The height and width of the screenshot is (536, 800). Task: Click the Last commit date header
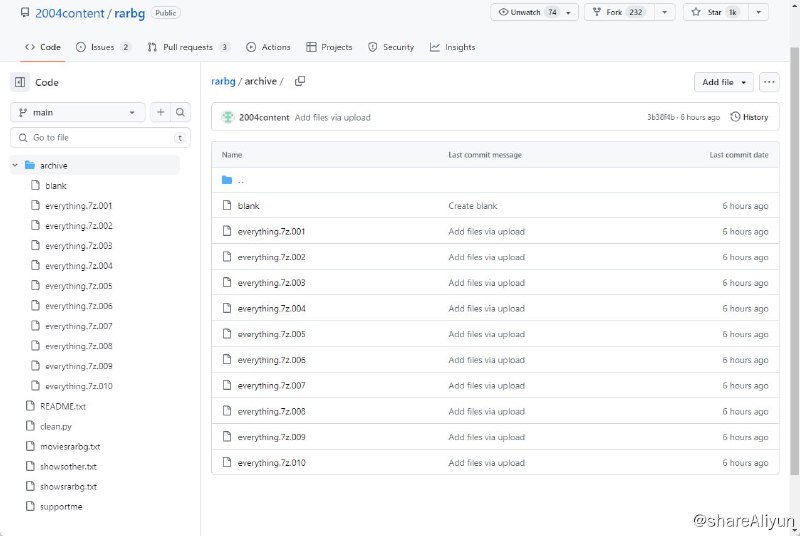(739, 155)
